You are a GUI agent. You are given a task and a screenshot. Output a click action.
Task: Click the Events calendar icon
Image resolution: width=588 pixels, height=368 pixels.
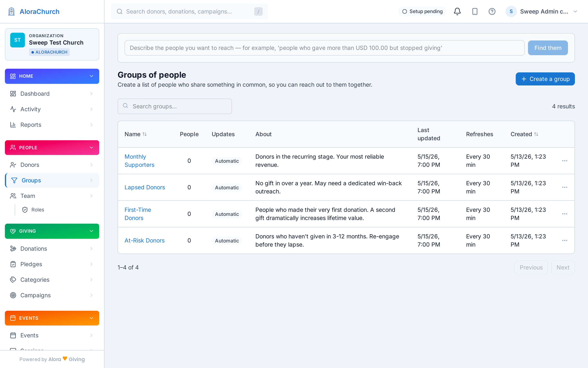pyautogui.click(x=13, y=335)
